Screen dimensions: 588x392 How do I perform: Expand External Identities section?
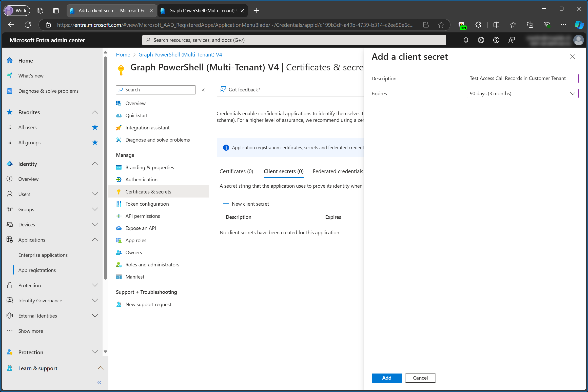tap(95, 316)
